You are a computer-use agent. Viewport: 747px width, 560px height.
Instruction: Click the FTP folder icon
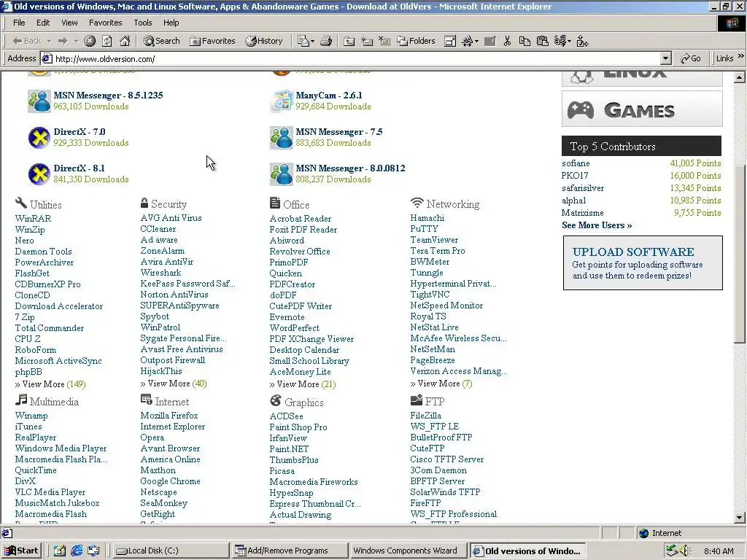coord(417,400)
